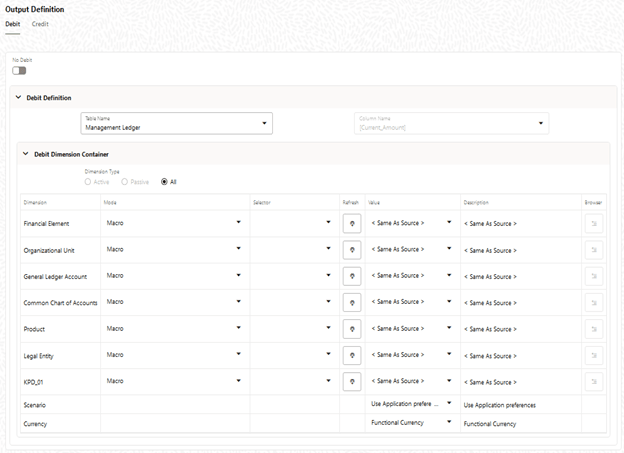
Task: Toggle the No Debit switch
Action: [19, 70]
